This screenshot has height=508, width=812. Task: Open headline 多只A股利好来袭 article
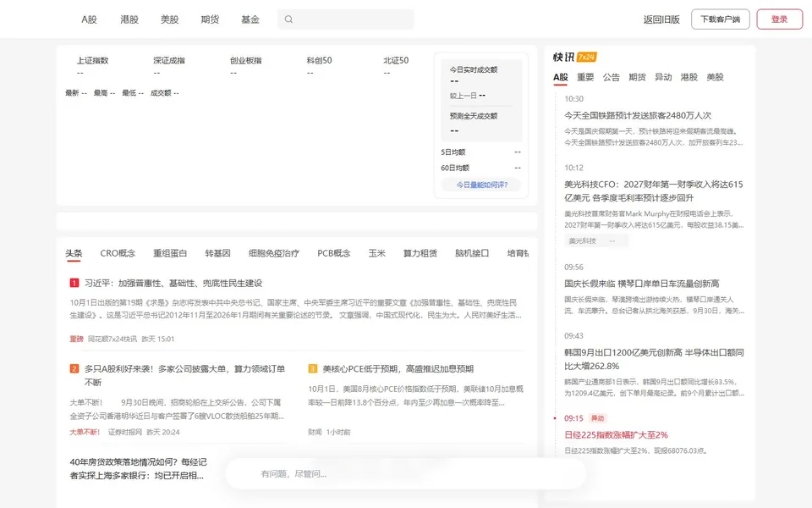185,375
